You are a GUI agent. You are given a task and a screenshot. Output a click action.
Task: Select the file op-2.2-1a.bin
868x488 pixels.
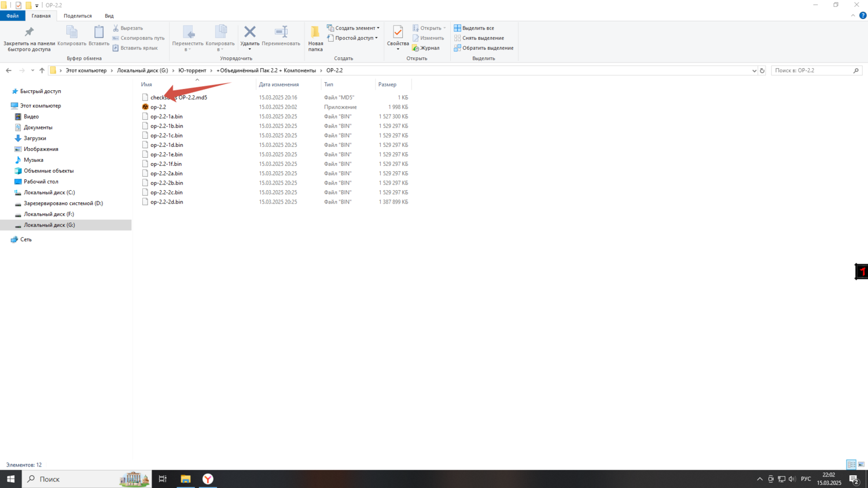pos(166,116)
